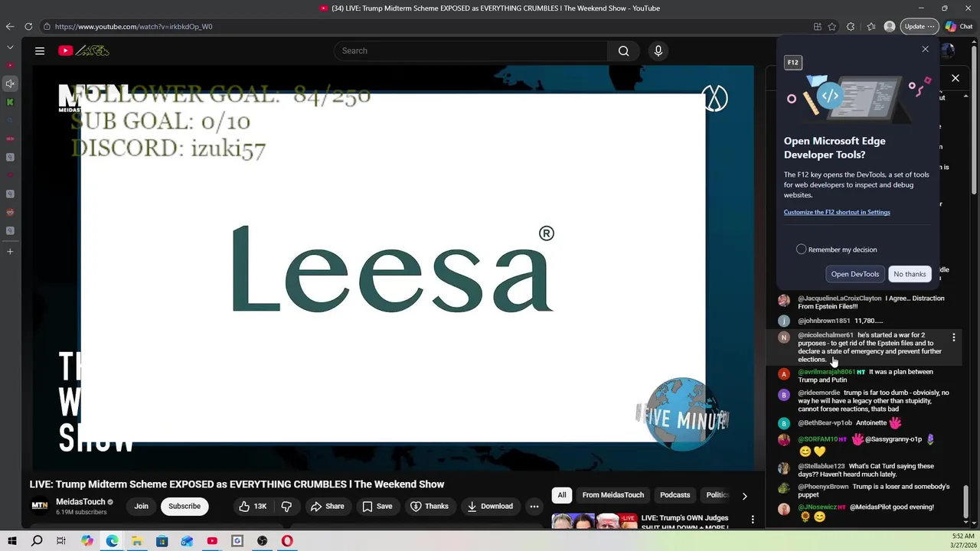This screenshot has height=551, width=980.
Task: Open Task View on the taskbar
Action: [x=61, y=541]
